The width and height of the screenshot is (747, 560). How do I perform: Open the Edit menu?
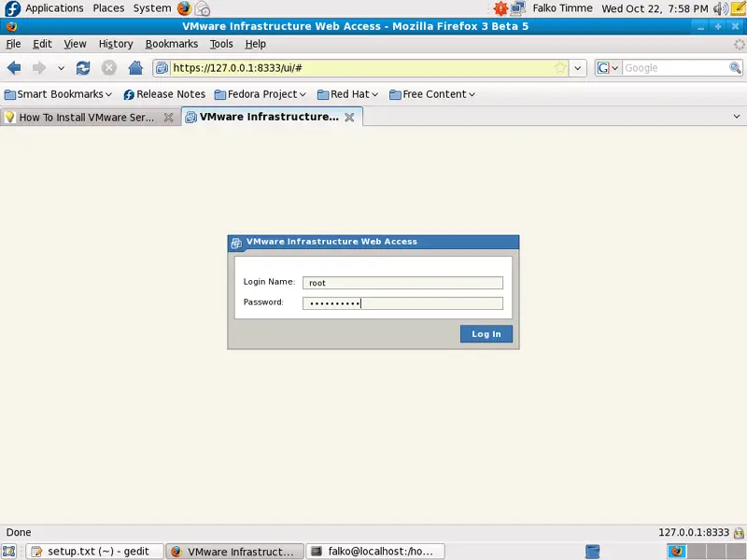click(42, 44)
